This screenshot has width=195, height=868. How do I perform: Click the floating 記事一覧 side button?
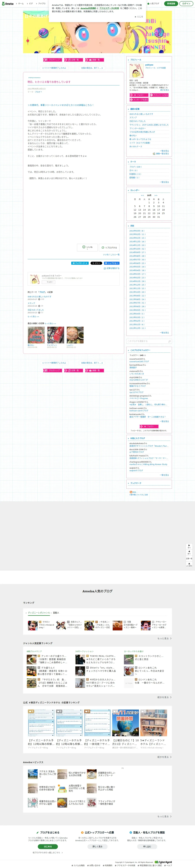click(x=189, y=558)
